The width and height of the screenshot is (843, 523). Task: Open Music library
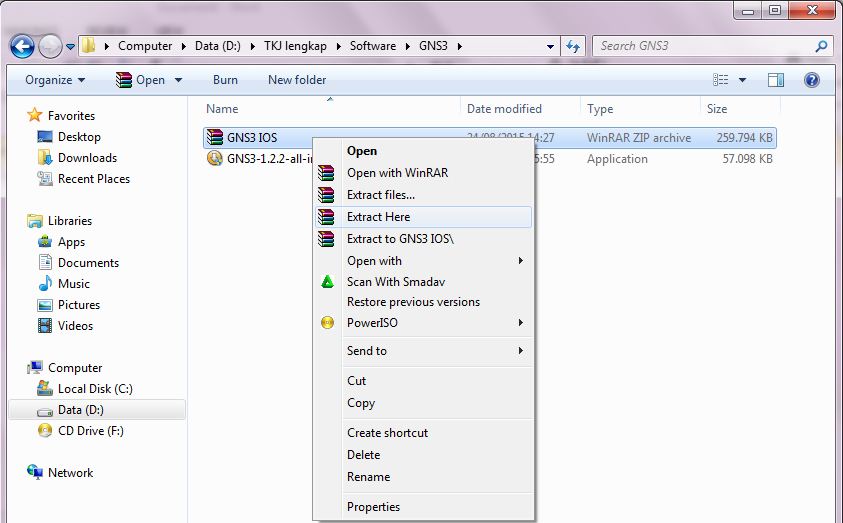[x=63, y=284]
